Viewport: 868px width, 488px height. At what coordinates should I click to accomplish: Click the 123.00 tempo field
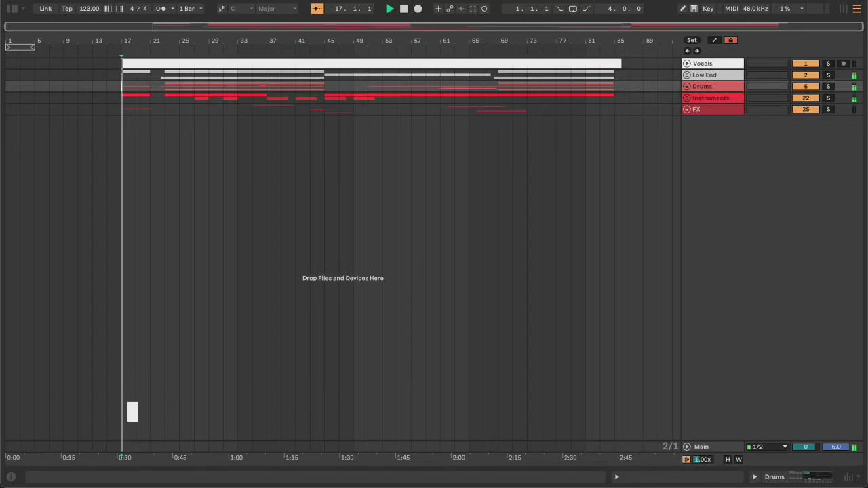click(x=89, y=9)
